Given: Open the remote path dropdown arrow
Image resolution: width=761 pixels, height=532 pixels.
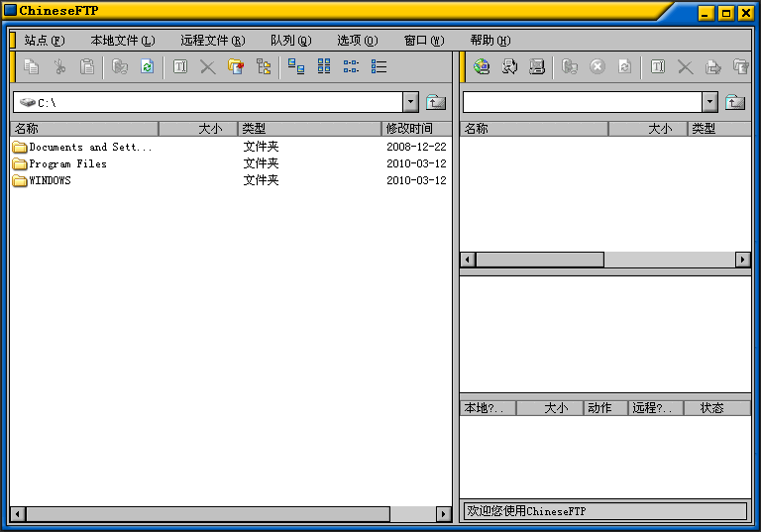Looking at the screenshot, I should [x=710, y=102].
